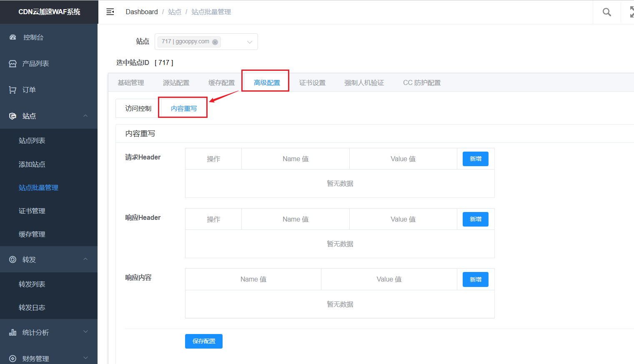Image resolution: width=634 pixels, height=364 pixels.
Task: Select the 访问控制 sub-tab
Action: pyautogui.click(x=138, y=108)
